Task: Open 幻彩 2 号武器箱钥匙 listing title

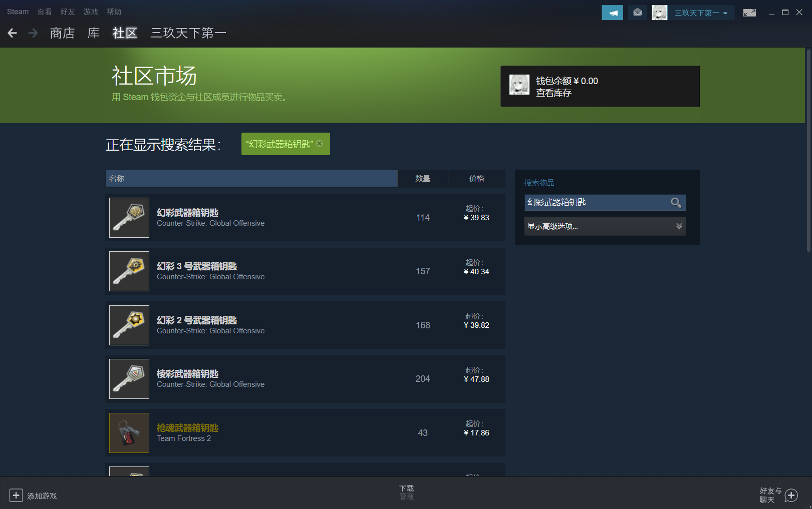Action: [196, 320]
